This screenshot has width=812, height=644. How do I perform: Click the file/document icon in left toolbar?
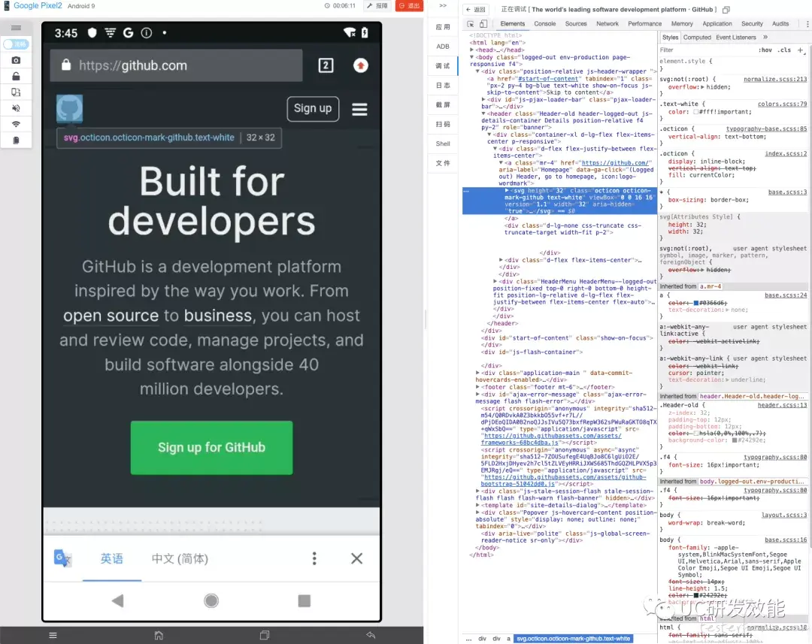[x=16, y=141]
